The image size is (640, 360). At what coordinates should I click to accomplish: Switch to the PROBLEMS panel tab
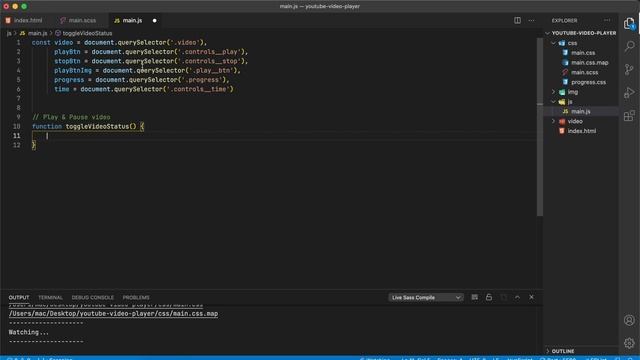(136, 298)
